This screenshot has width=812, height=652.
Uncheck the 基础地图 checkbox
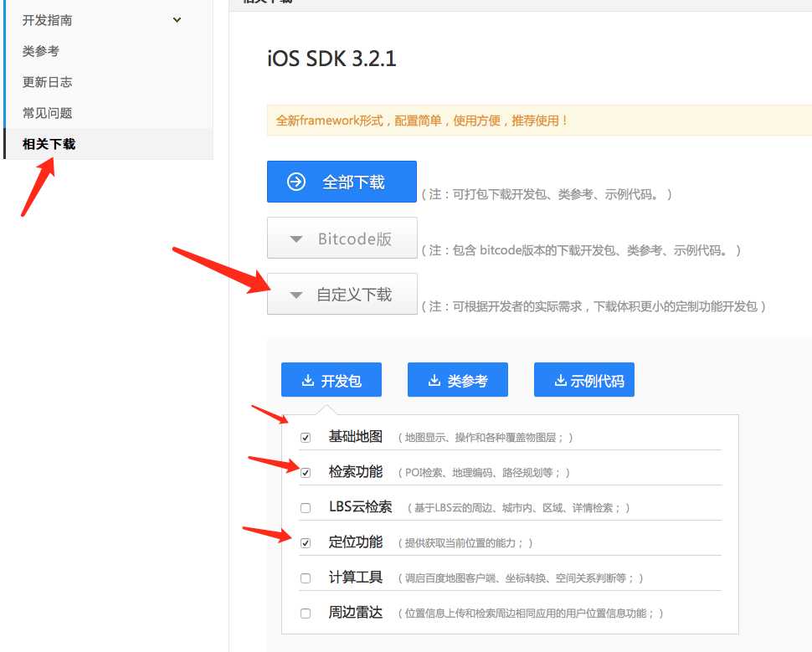point(306,437)
